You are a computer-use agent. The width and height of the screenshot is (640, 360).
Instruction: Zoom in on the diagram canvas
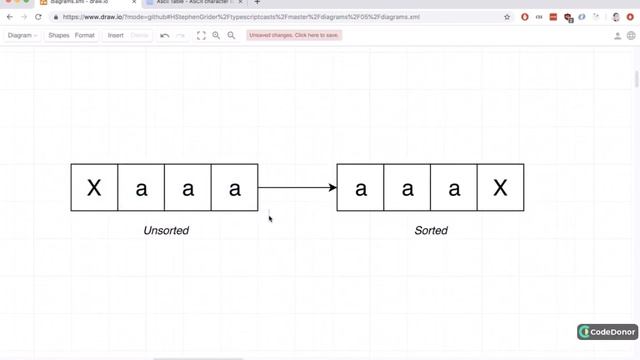216,36
